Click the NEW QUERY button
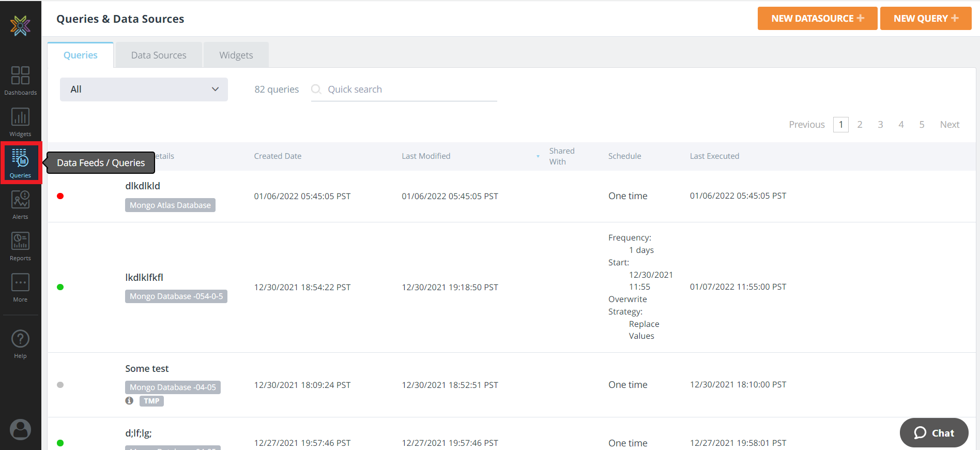 tap(925, 19)
